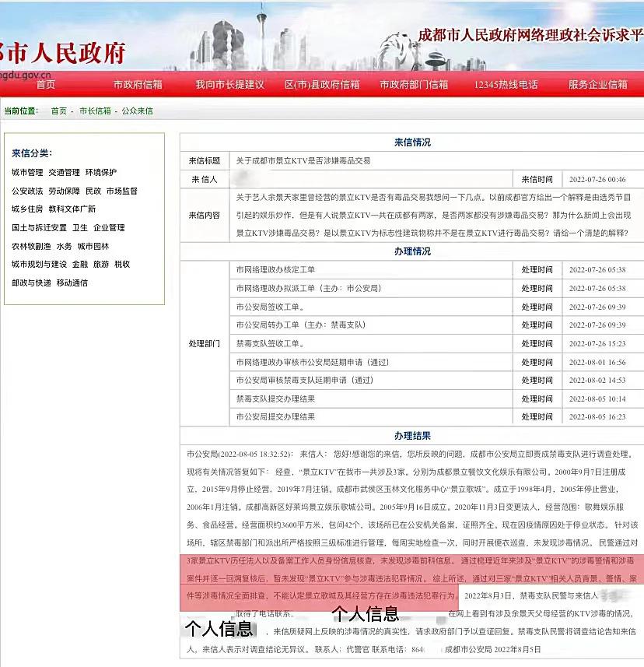Open the 国土与拆迁安置 category
The width and height of the screenshot is (644, 667).
click(x=39, y=227)
